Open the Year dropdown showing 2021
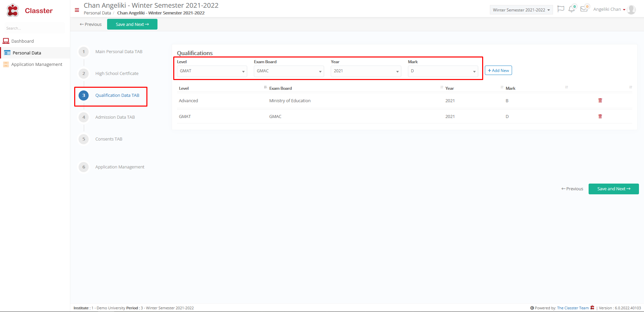This screenshot has height=312, width=644. click(x=366, y=71)
